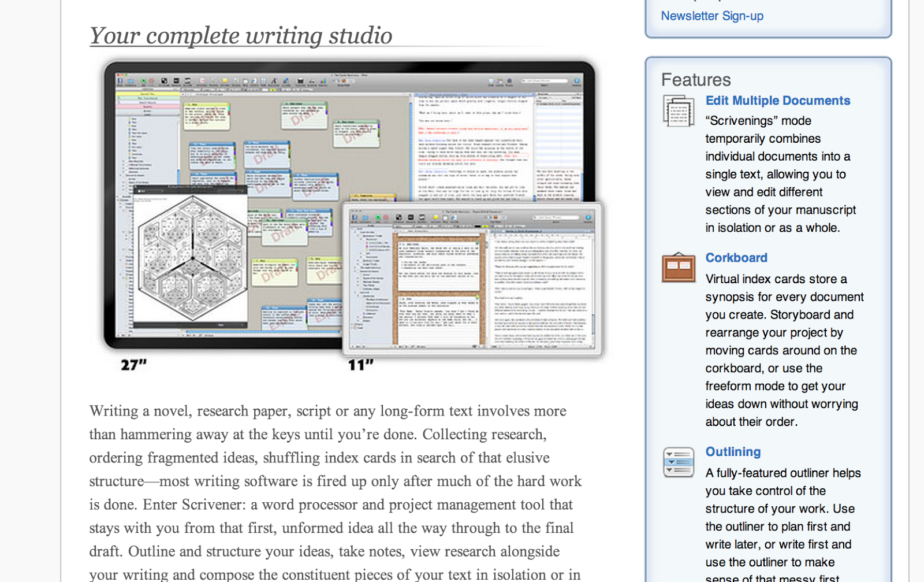Click the description starting "“Scrivenings” mode temporarily combines"

[781, 174]
